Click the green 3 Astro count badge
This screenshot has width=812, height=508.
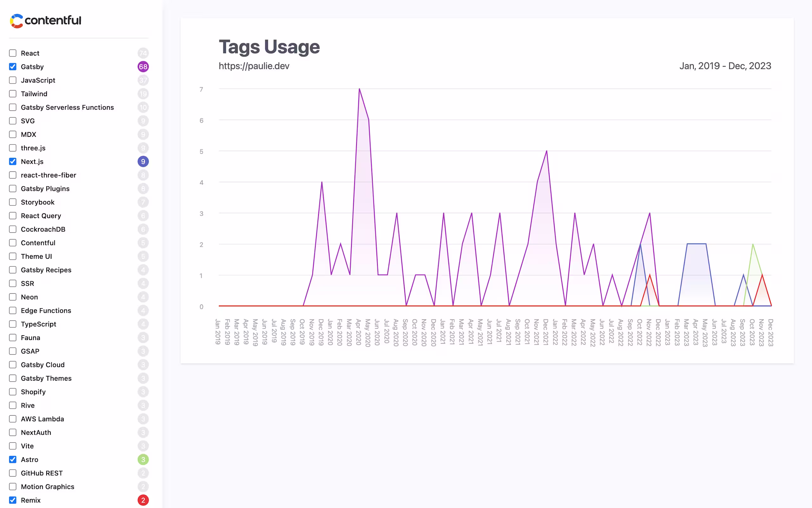[143, 460]
